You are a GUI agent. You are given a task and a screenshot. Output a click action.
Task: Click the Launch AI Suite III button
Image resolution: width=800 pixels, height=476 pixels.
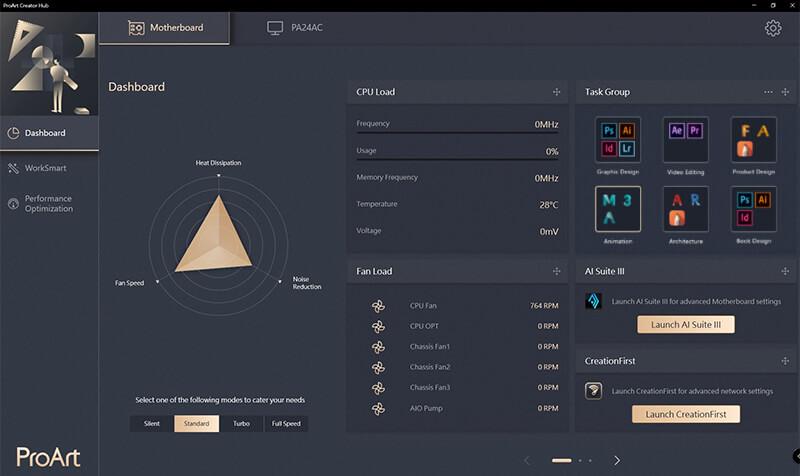(x=685, y=325)
